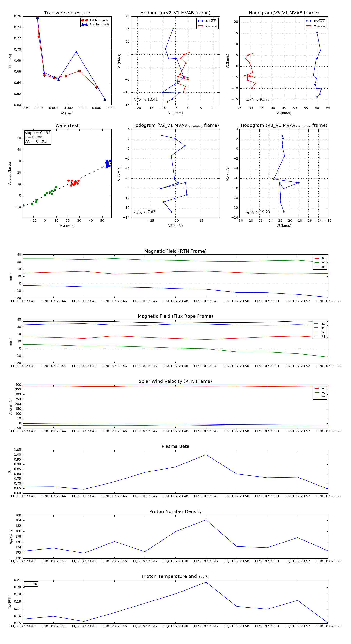
Task: Click the 'Transverse pressure' plot title
Action: coord(67,13)
